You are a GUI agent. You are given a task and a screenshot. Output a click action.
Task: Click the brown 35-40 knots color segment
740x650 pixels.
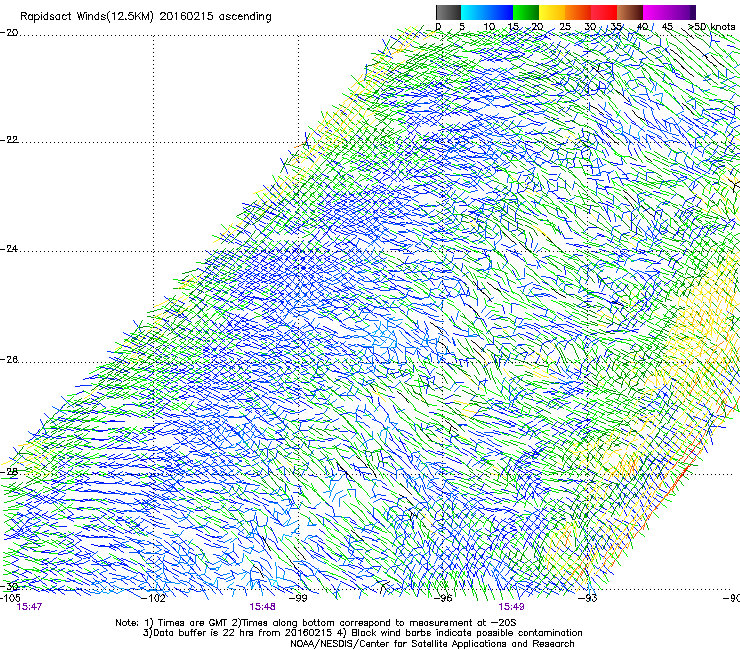pyautogui.click(x=630, y=12)
